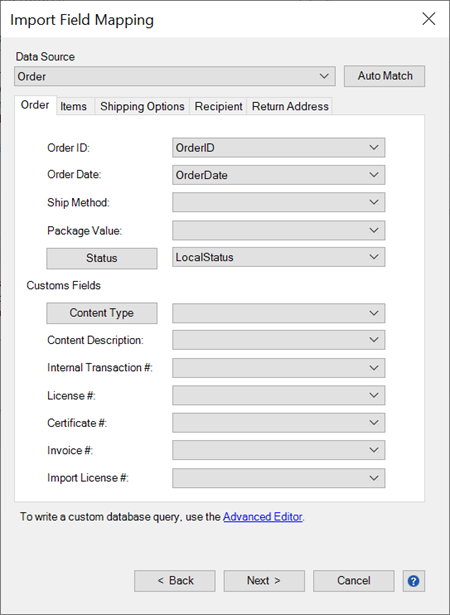Click the Auto Match button

(384, 76)
